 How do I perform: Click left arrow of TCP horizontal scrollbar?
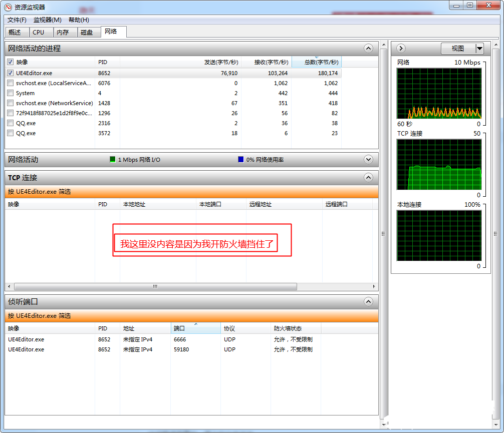click(9, 286)
